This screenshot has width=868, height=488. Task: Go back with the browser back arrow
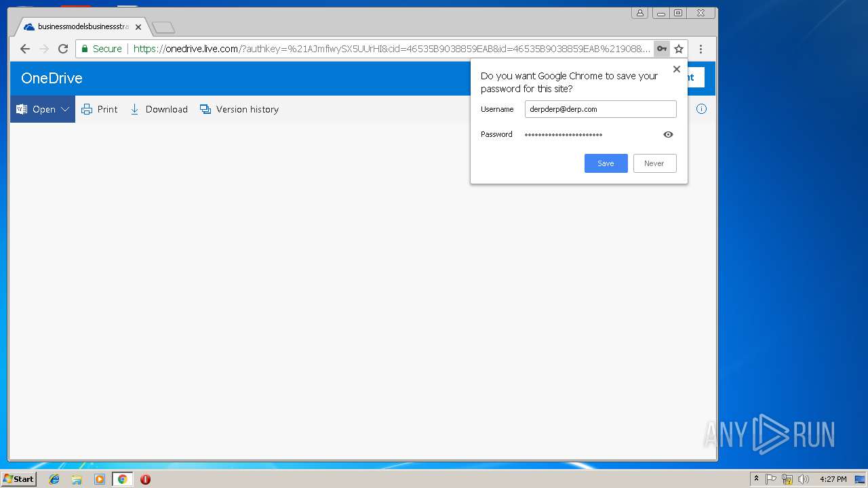tap(25, 49)
